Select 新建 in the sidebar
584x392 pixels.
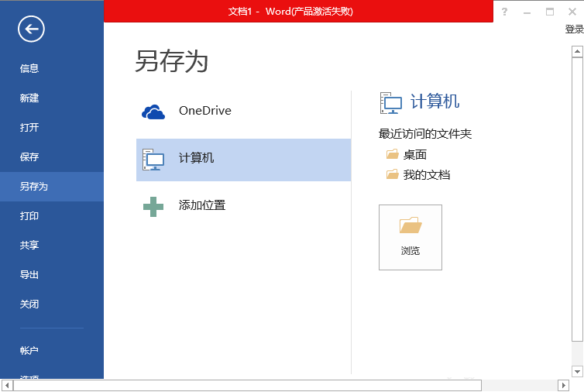tap(29, 98)
